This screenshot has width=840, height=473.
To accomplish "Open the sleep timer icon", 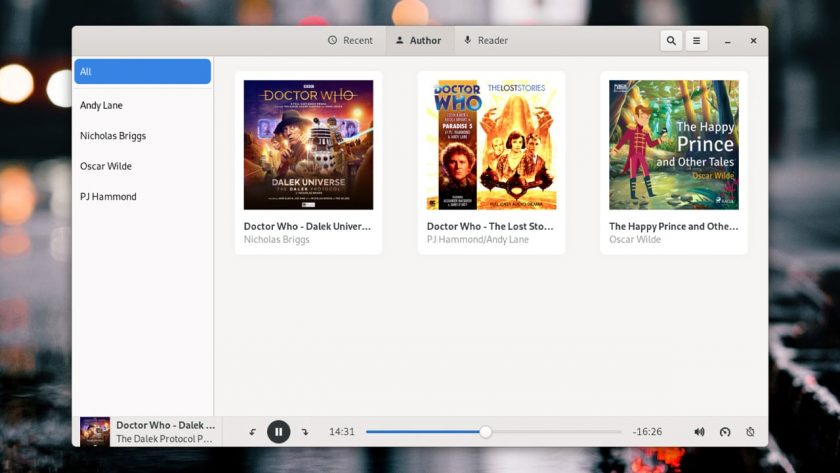I will click(x=751, y=432).
